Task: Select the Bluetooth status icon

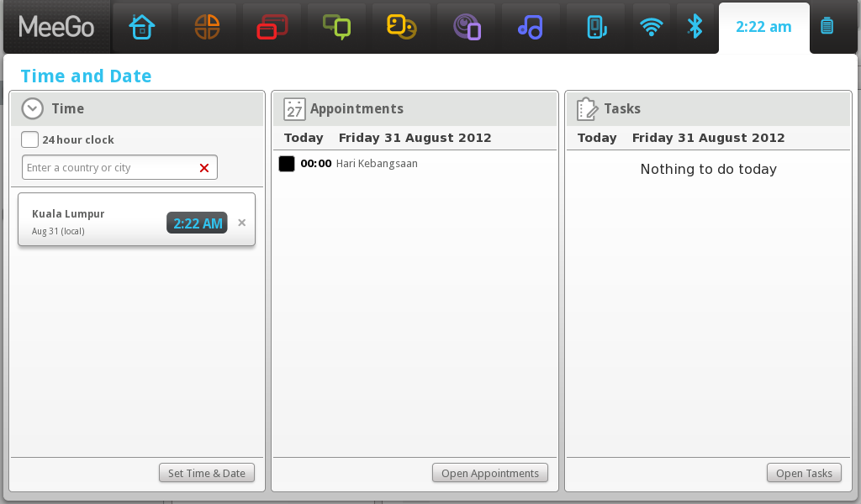Action: pyautogui.click(x=695, y=27)
